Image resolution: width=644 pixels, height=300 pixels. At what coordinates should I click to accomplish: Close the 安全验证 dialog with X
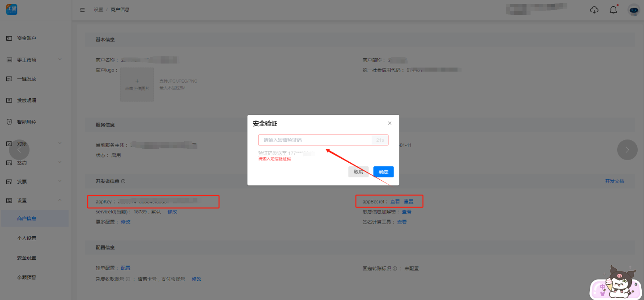(x=390, y=123)
